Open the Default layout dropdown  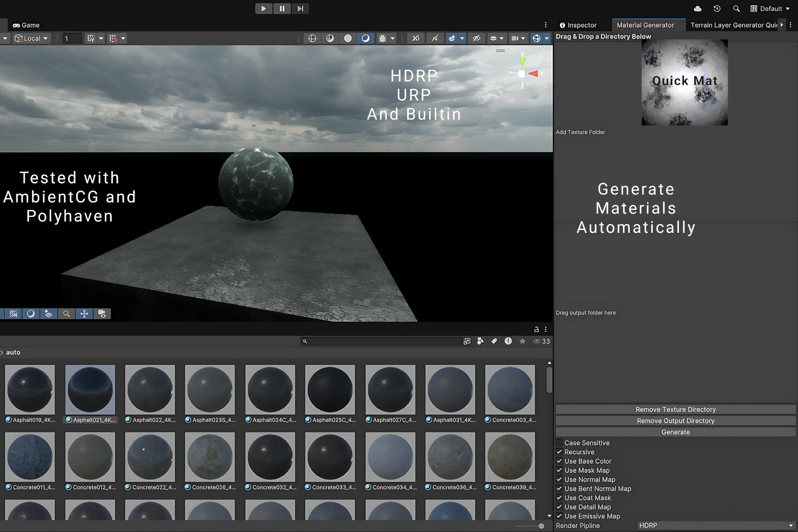point(770,9)
